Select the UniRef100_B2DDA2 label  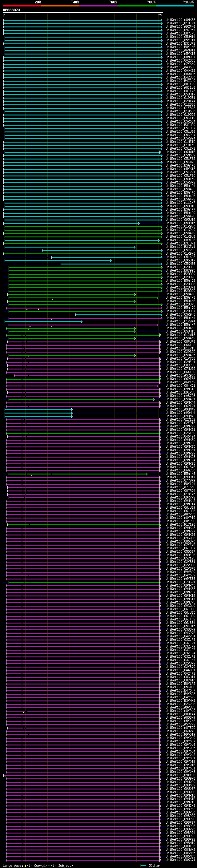180,267
